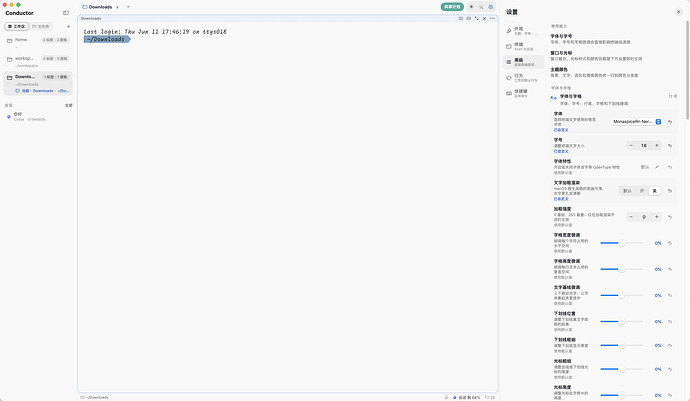Reset the 字号 font size setting
The image size is (690, 401).
(x=670, y=146)
